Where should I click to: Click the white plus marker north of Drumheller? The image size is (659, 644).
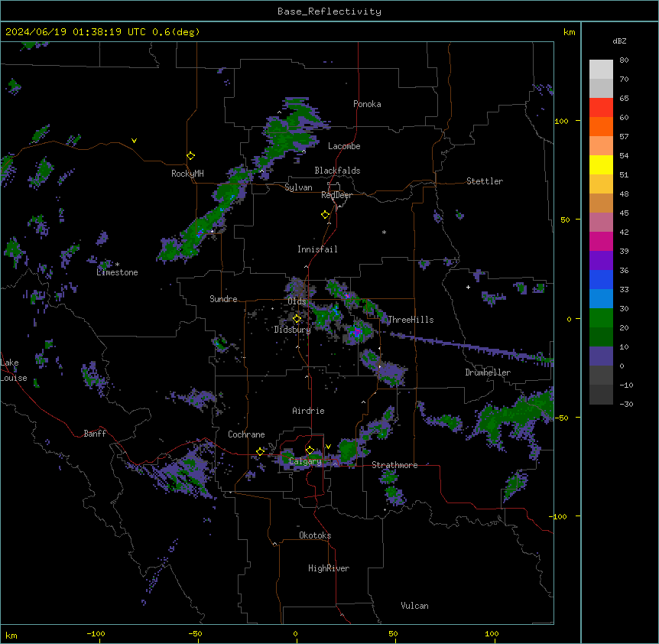pyautogui.click(x=468, y=287)
